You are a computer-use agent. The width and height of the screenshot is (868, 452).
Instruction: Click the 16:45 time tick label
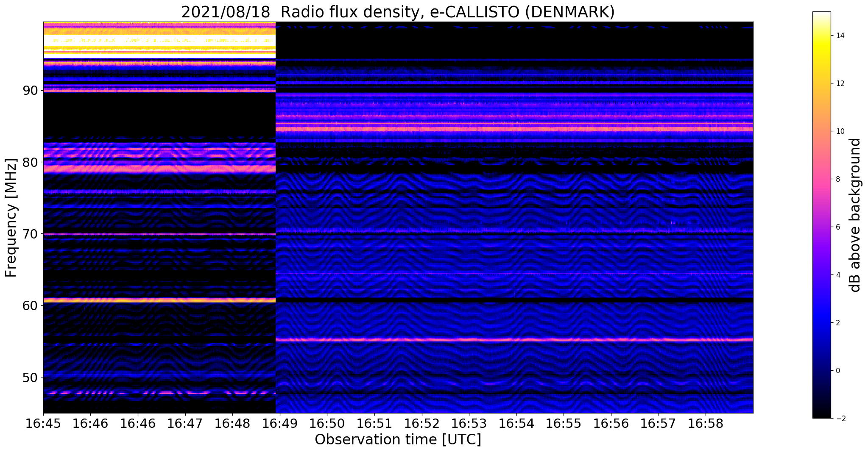(x=43, y=423)
